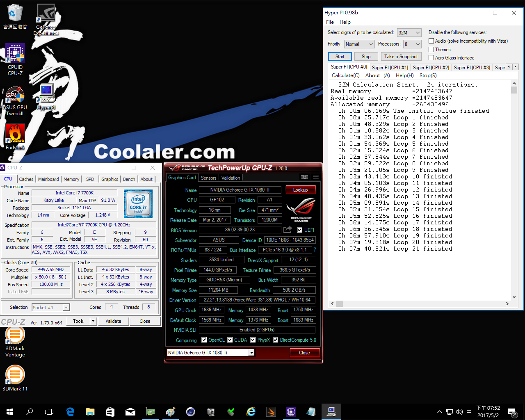525x420 pixels.
Task: Toggle the OpenCL checkbox in GPU-Z
Action: [204, 340]
